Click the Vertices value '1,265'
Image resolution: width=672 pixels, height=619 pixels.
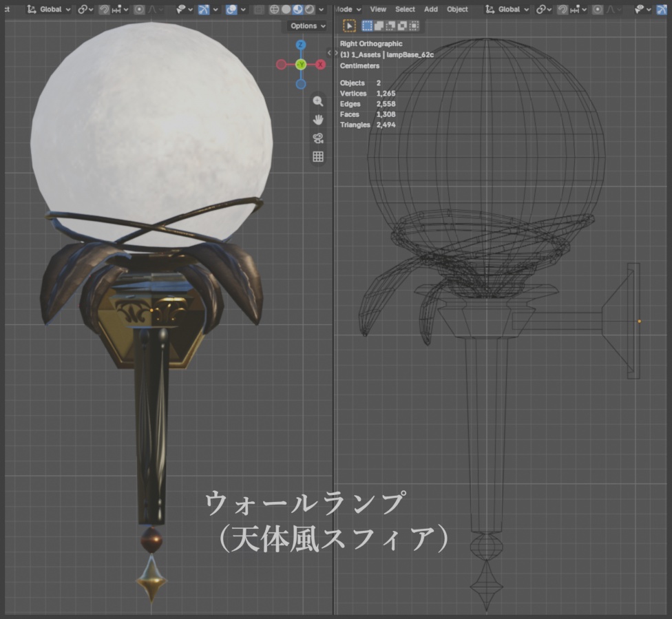[386, 94]
